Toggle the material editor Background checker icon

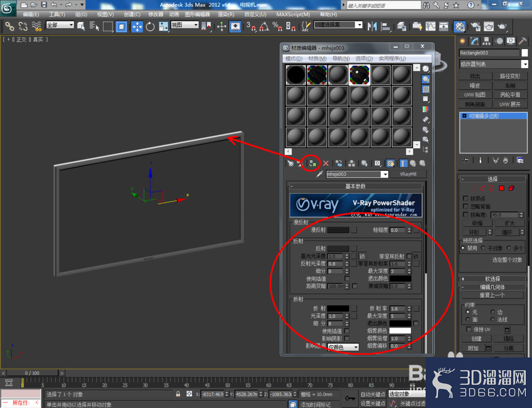pyautogui.click(x=426, y=89)
